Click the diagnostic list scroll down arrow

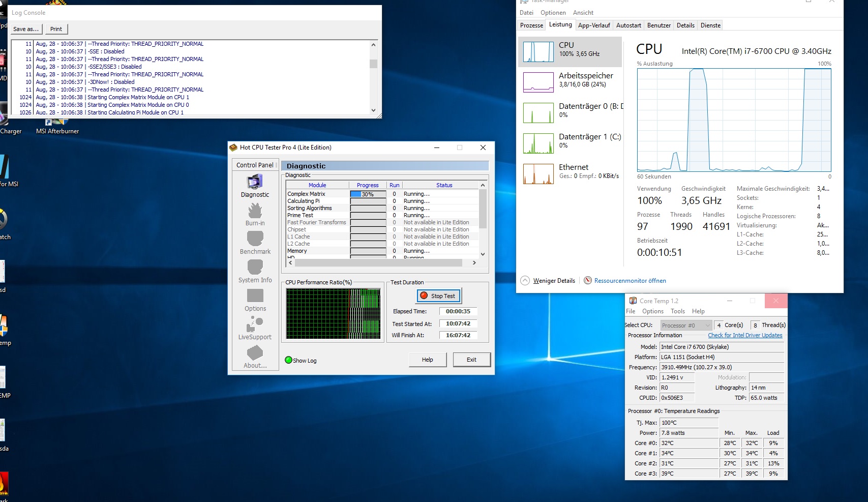[483, 254]
